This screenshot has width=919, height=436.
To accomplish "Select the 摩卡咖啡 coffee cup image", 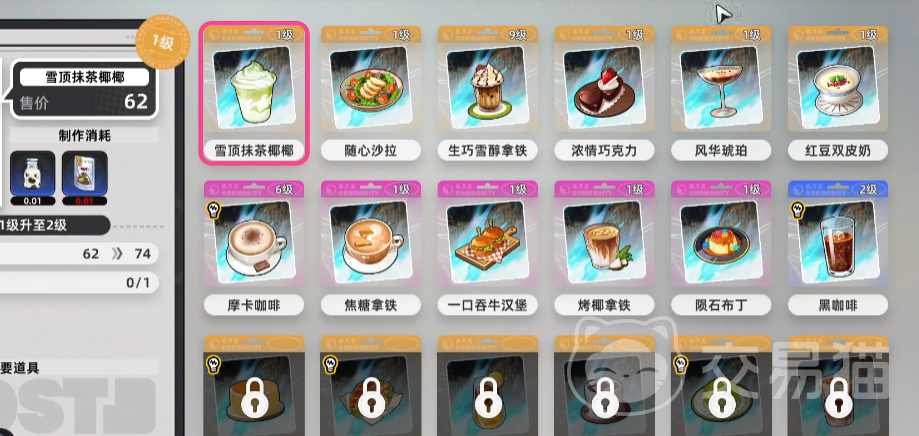I will (x=253, y=242).
